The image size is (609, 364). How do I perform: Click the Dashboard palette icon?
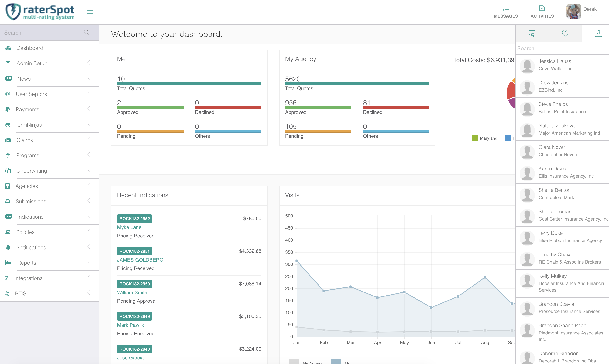click(8, 48)
